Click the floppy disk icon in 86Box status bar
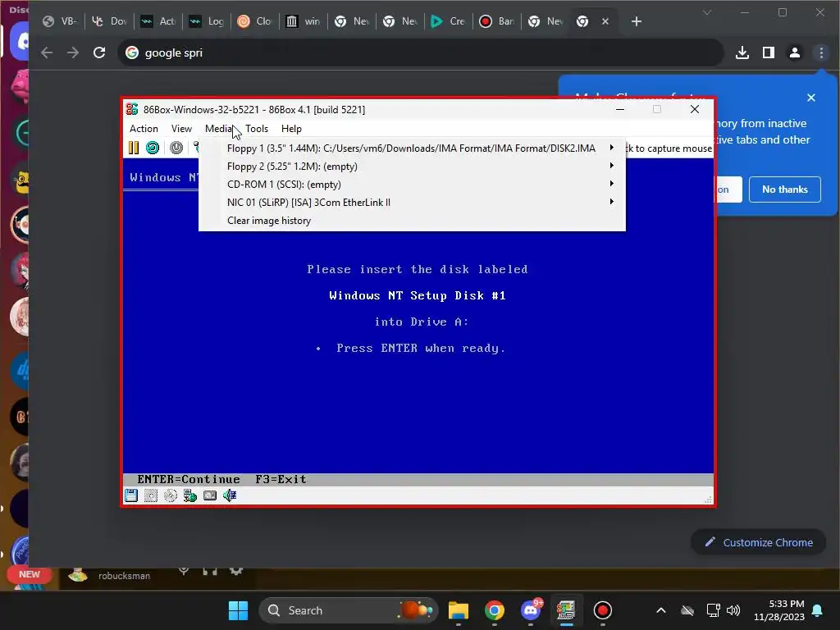The height and width of the screenshot is (630, 840). coord(131,495)
